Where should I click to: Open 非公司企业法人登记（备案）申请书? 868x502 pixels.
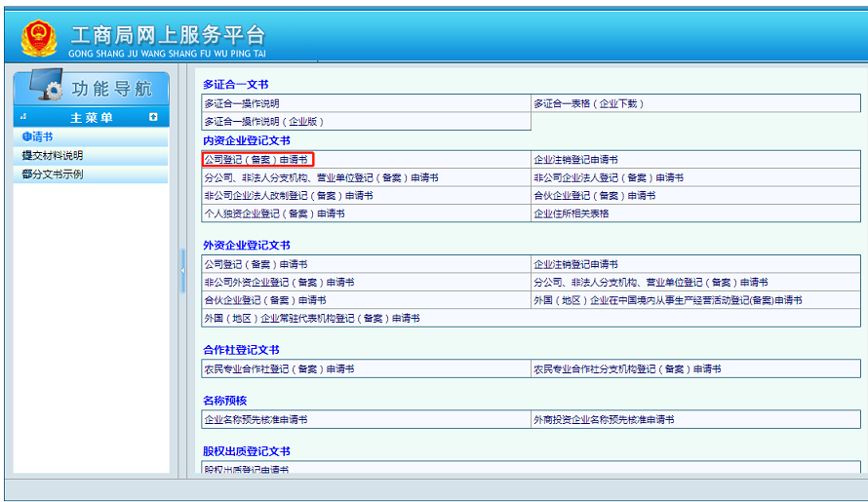pos(609,177)
